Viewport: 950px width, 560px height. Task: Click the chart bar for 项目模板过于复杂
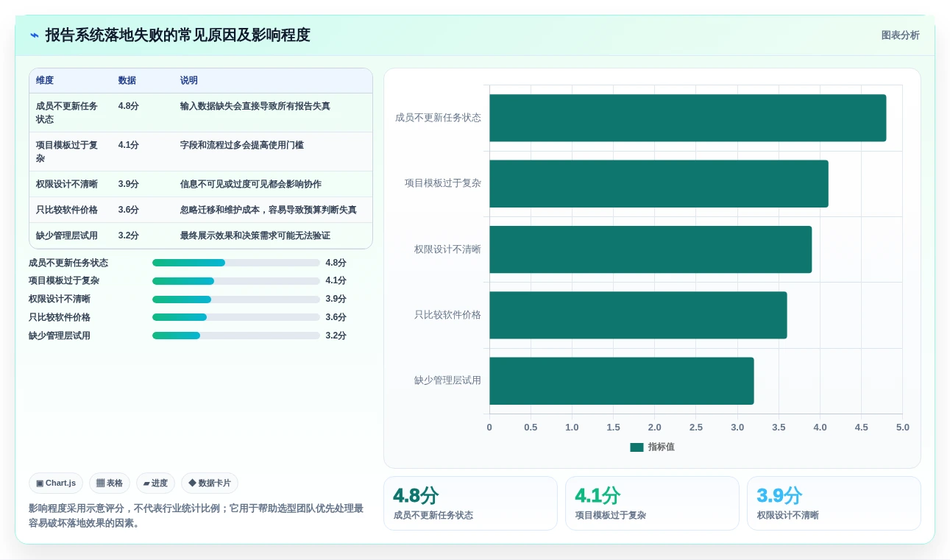[659, 183]
